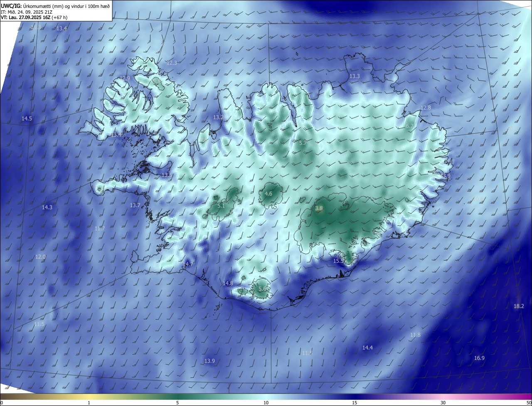This screenshot has height=406, width=532.
Task: Click the color scale tick labeled 0
Action: click(2, 403)
